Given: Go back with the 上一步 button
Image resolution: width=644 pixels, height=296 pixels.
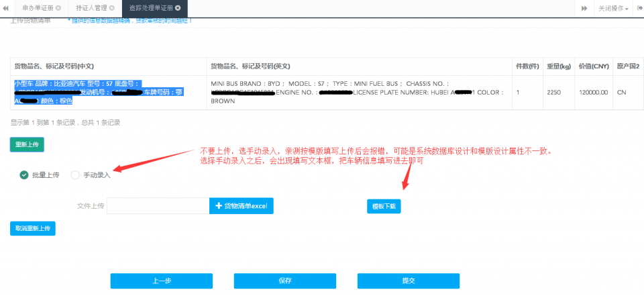Looking at the screenshot, I should [x=161, y=281].
